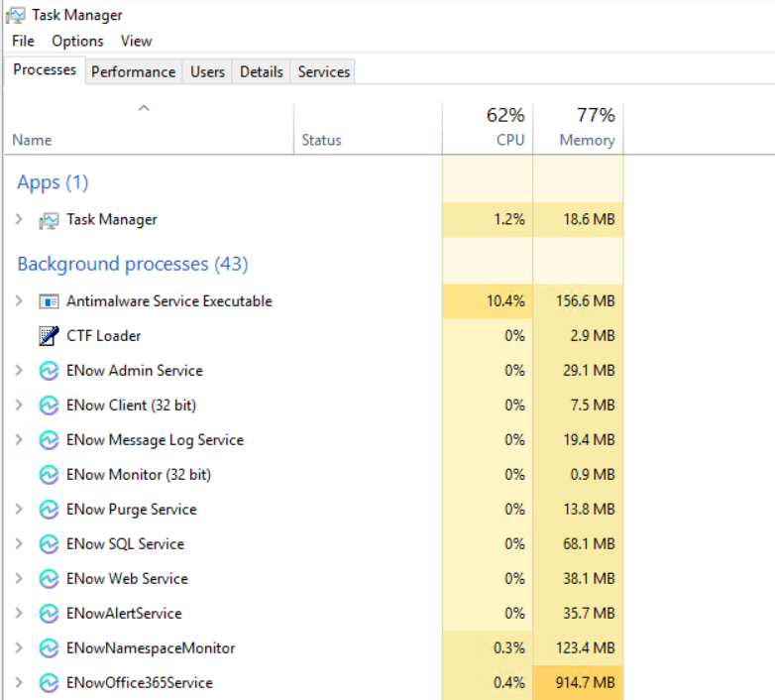Click the 0.3% CPU value

[x=509, y=648]
